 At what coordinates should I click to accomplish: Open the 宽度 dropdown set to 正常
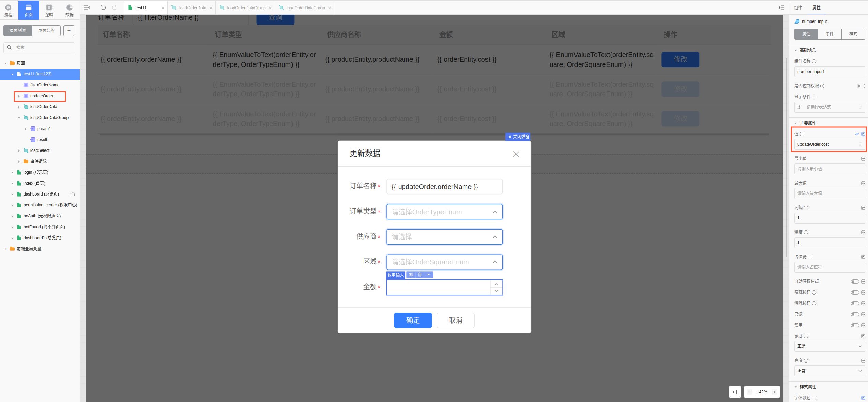829,346
